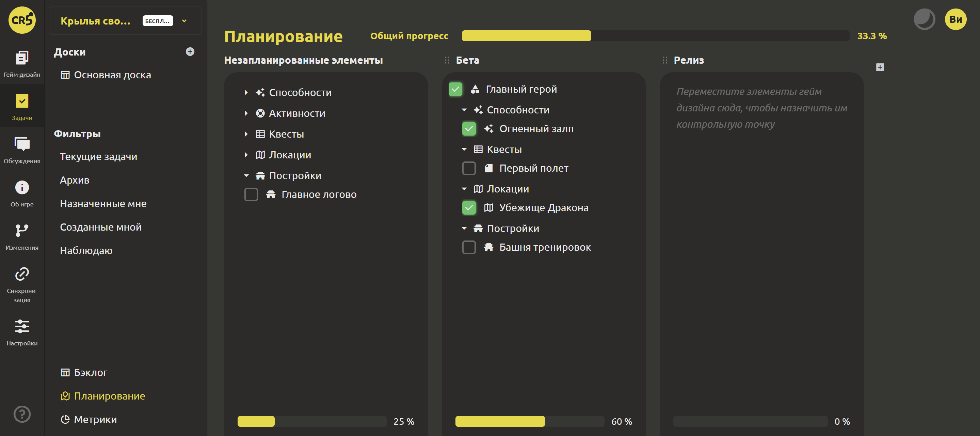The width and height of the screenshot is (980, 436).
Task: Open Настройки sliders icon
Action: 22,326
